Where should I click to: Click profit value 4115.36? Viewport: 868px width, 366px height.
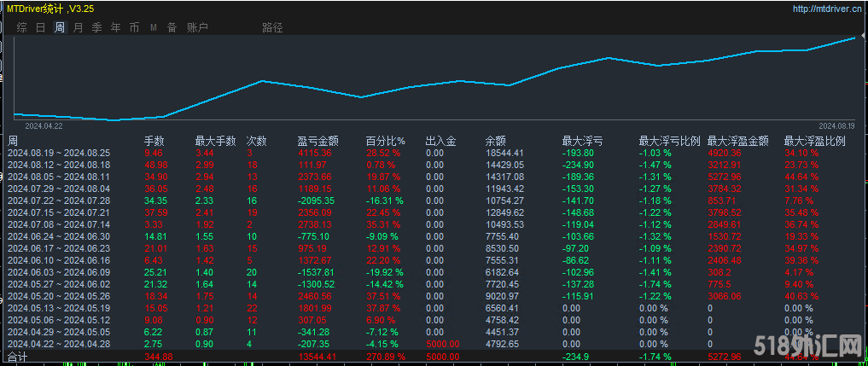[314, 153]
